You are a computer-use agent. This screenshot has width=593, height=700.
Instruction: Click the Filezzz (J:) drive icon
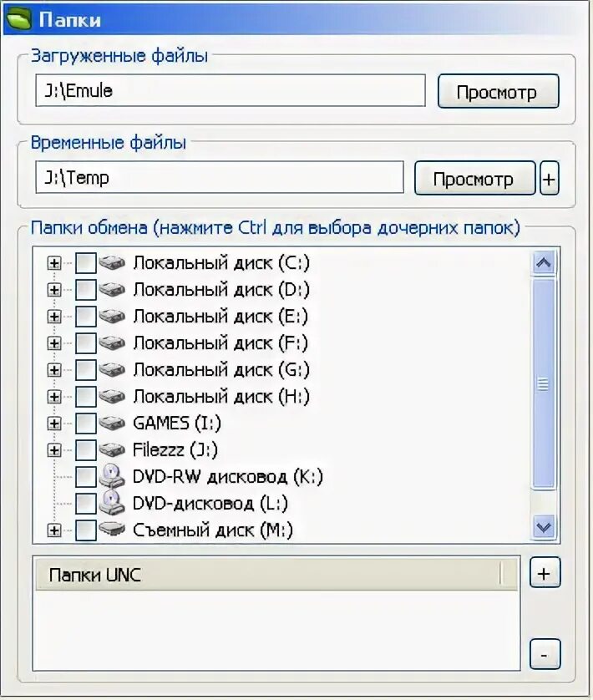[x=112, y=449]
